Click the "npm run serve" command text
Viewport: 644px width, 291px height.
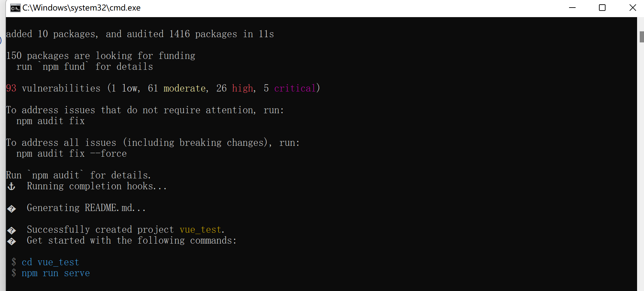pyautogui.click(x=56, y=273)
